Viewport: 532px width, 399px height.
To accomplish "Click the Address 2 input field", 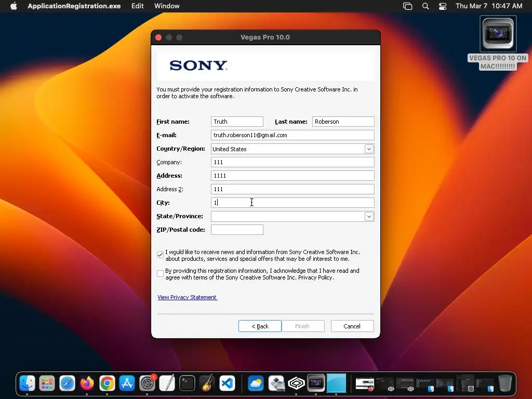I will pos(292,189).
